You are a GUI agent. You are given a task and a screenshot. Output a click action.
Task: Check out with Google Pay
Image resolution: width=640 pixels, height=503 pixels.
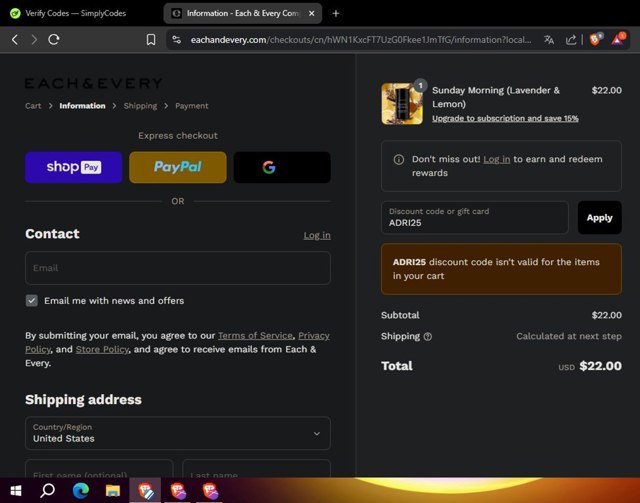282,167
